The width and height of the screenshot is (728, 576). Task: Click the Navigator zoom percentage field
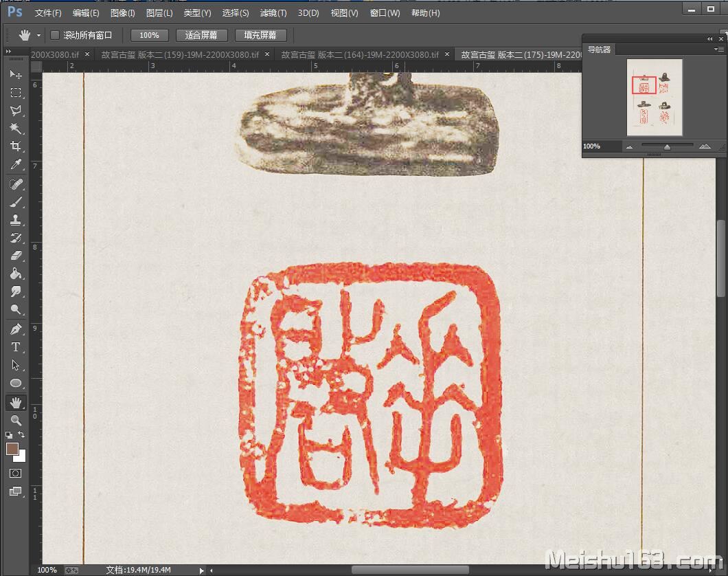pyautogui.click(x=602, y=146)
